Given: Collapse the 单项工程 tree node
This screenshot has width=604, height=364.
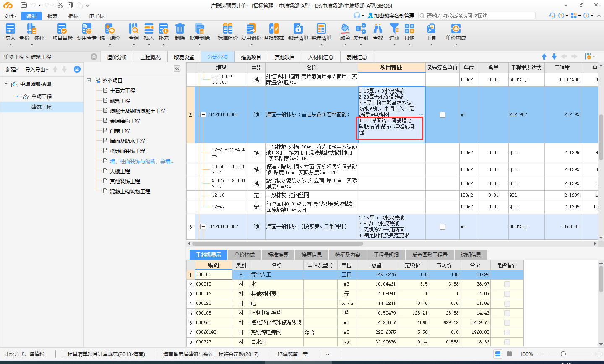Looking at the screenshot, I should 18,96.
